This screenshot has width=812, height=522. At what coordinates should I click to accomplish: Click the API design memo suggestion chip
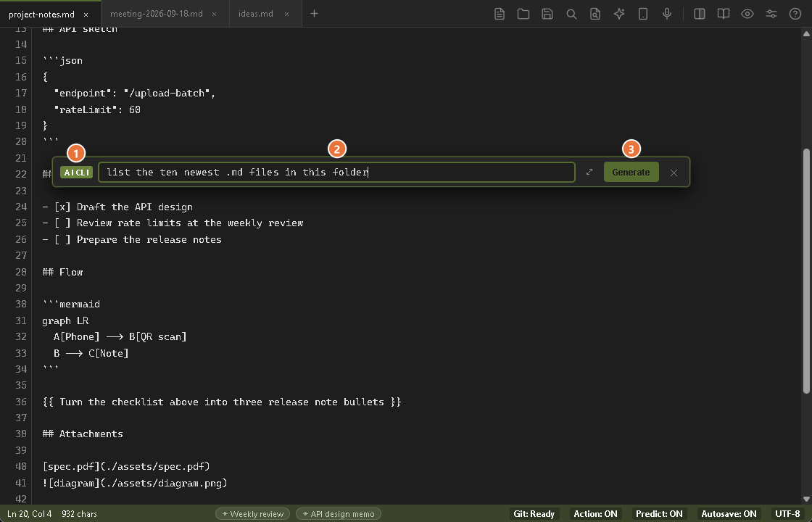tap(338, 514)
